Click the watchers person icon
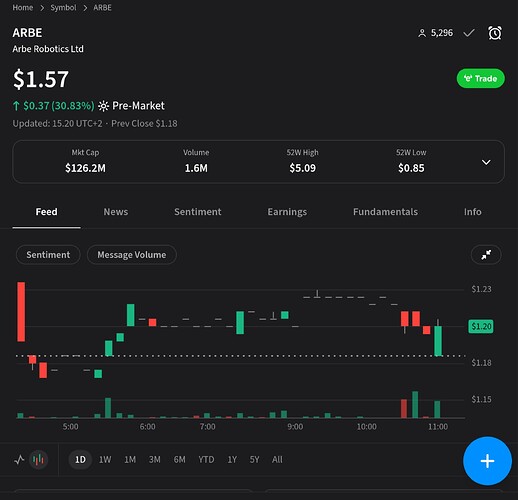Viewport: 518px width, 500px height. click(422, 33)
